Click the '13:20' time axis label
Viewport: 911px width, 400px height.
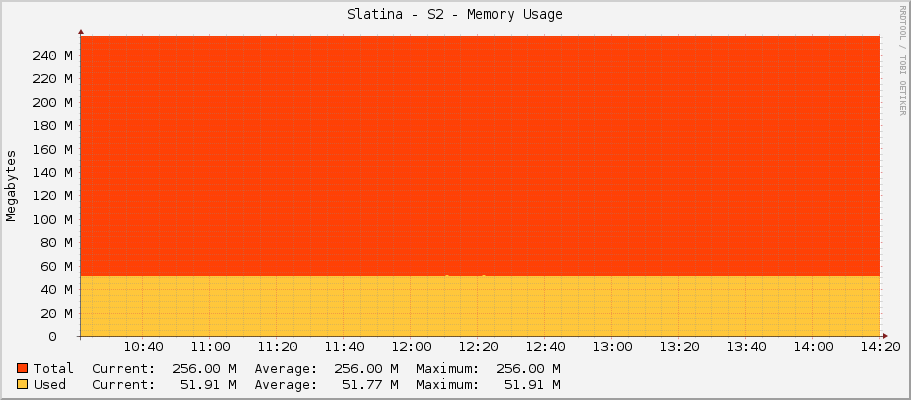click(680, 347)
